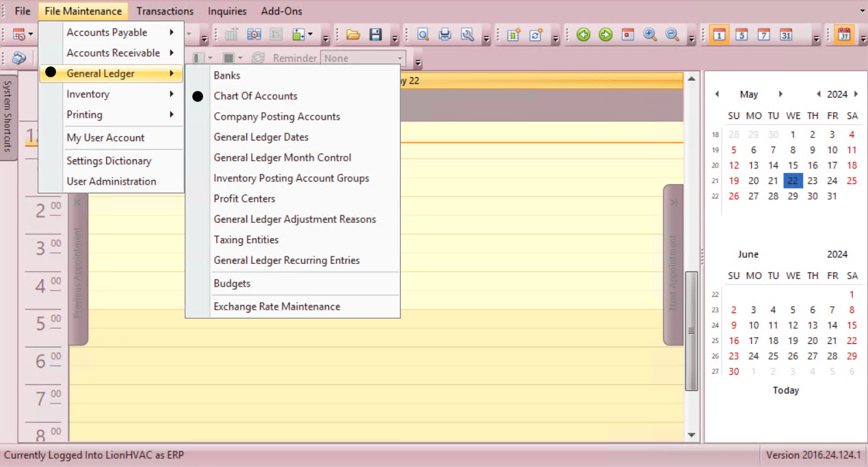
Task: Click the vertical scrollbar down arrow
Action: coord(692,435)
